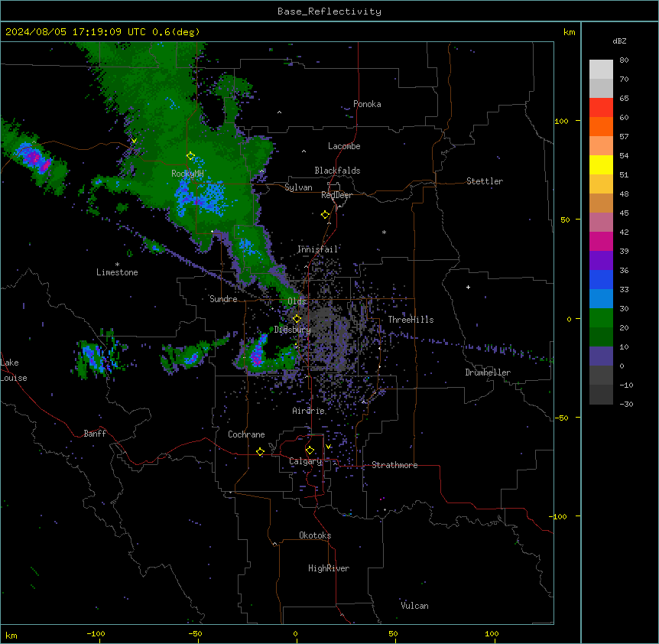
Task: Click the Sylvan map label
Action: [x=298, y=187]
